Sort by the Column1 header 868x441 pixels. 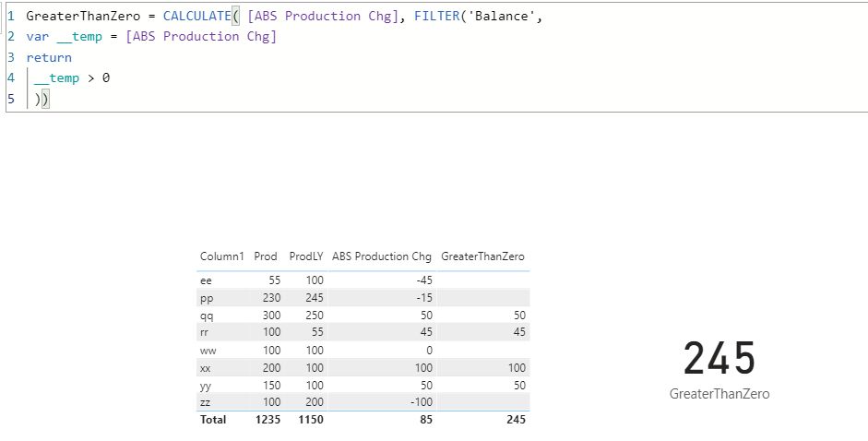coord(221,256)
